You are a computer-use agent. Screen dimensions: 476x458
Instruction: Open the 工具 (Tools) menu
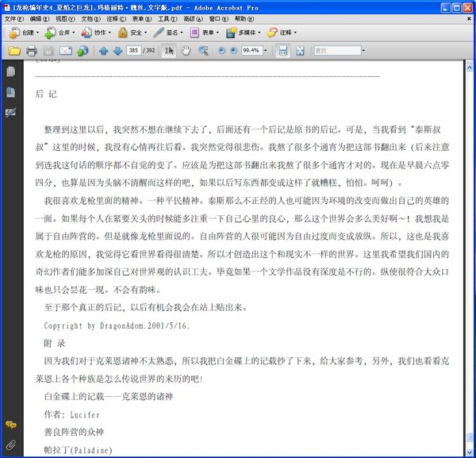(167, 19)
